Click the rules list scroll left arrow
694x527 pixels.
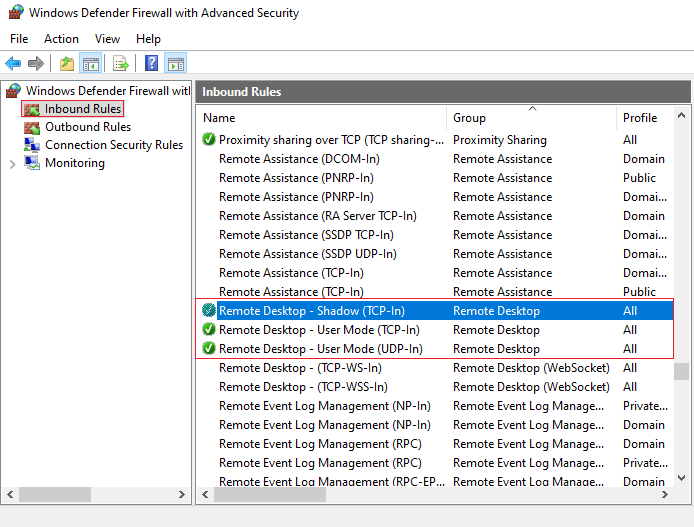pos(205,495)
